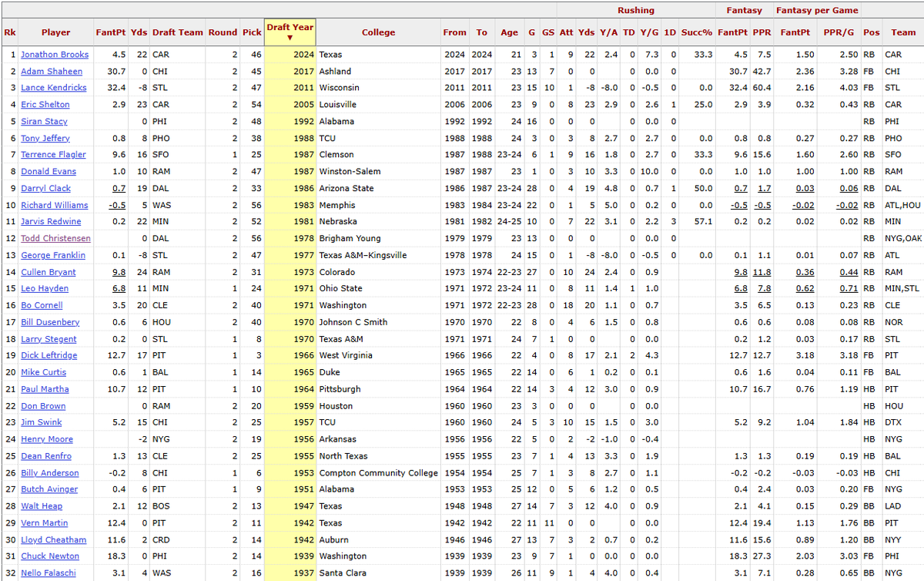Sort by Team column header
This screenshot has width=924, height=581.
click(903, 32)
